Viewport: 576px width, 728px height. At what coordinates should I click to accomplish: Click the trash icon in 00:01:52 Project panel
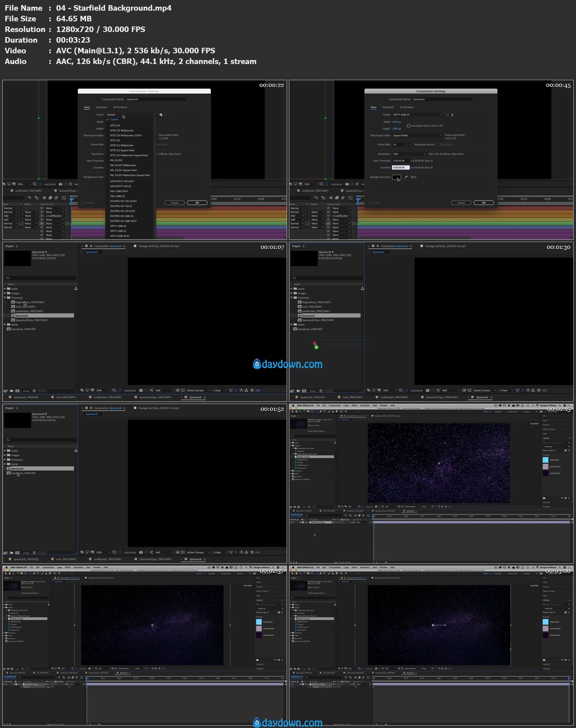tap(34, 553)
